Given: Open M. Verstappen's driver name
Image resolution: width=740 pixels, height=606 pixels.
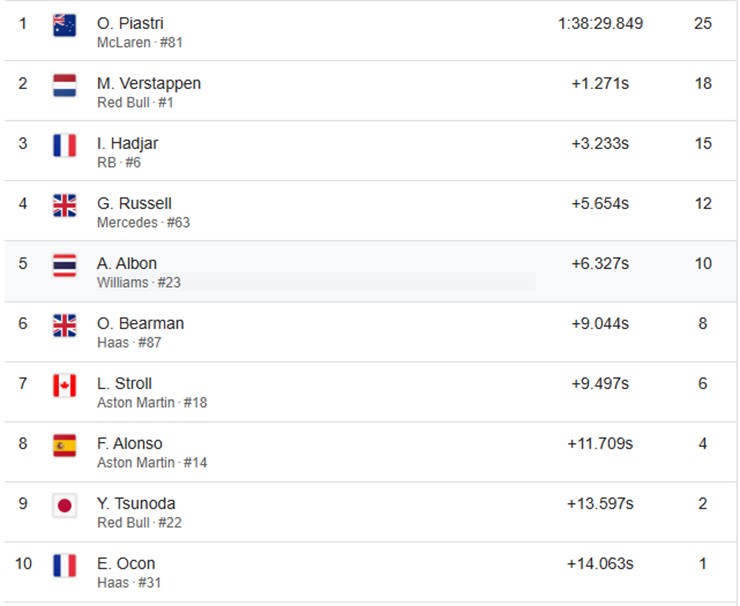Looking at the screenshot, I should (149, 84).
